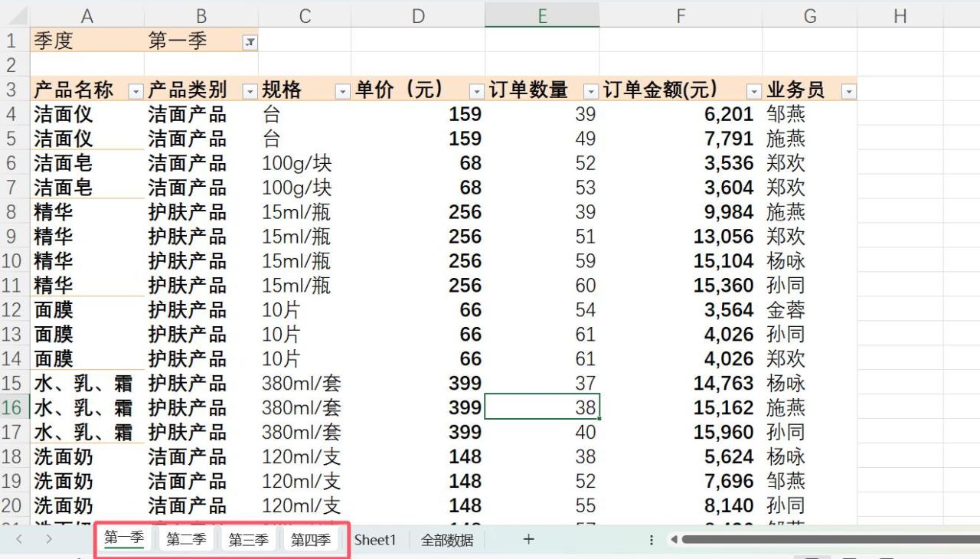Viewport: 980px width, 559px height.
Task: Click cell A1 containing 季度
Action: (x=87, y=41)
